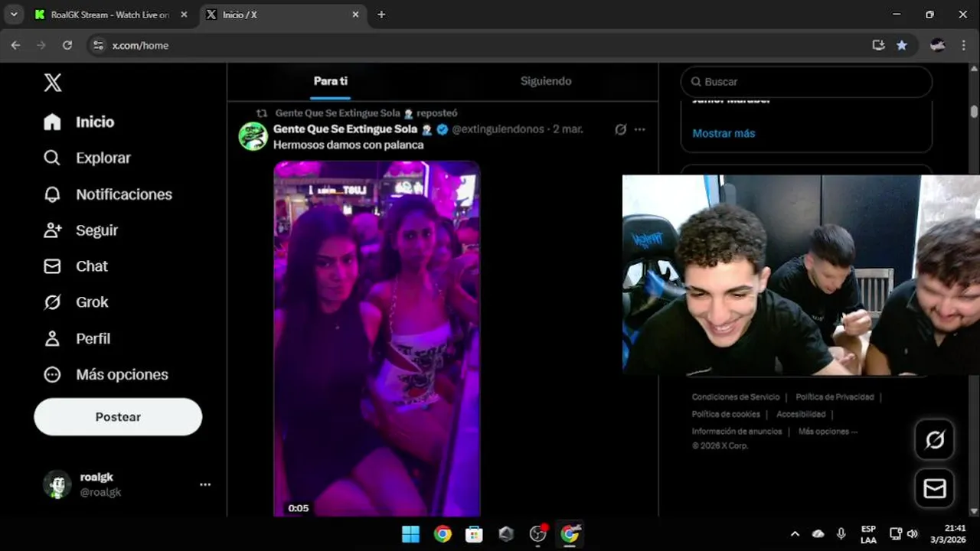Open floating Grok button

(935, 440)
